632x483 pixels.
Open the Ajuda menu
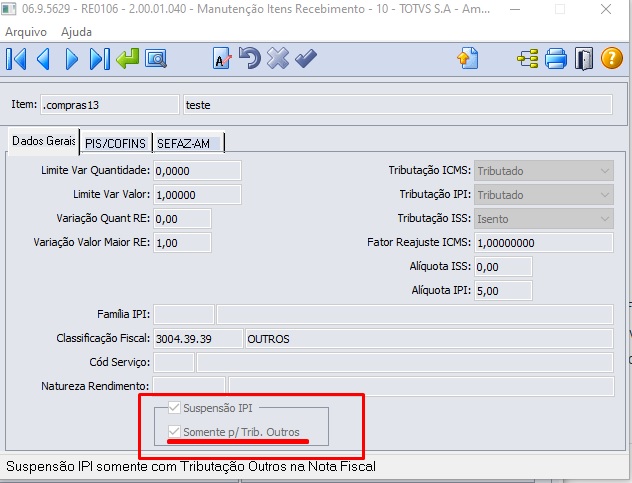point(76,32)
